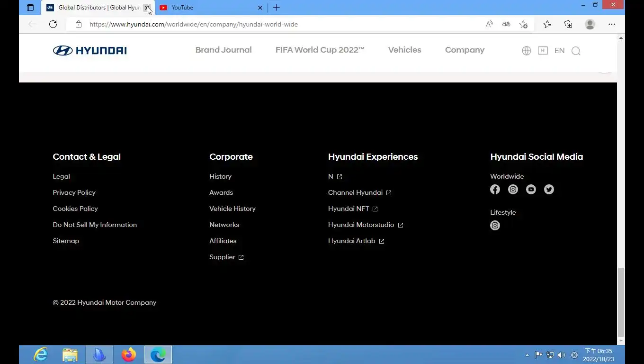Open the Vehicles menu

[404, 50]
